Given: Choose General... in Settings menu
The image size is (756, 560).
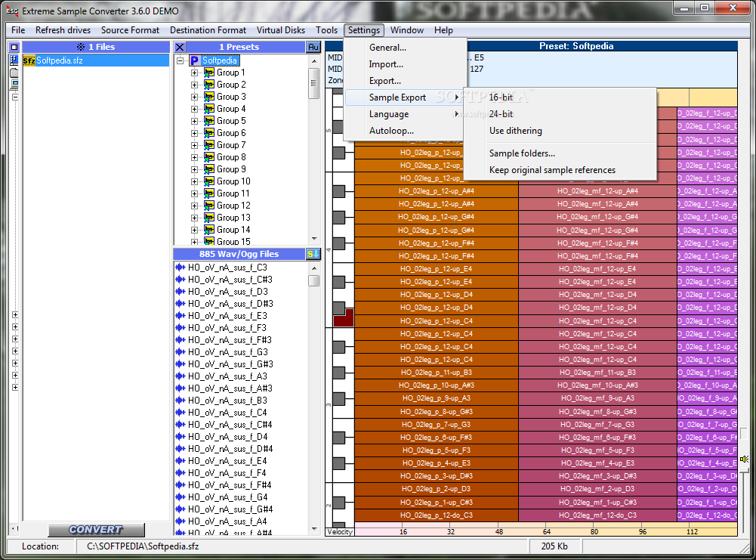Looking at the screenshot, I should tap(403, 48).
